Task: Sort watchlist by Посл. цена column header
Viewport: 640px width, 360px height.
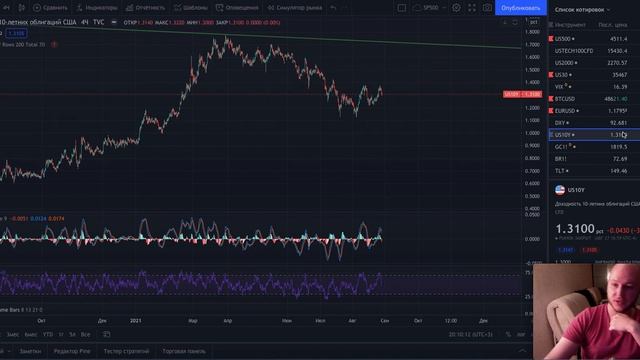Action: (x=612, y=25)
